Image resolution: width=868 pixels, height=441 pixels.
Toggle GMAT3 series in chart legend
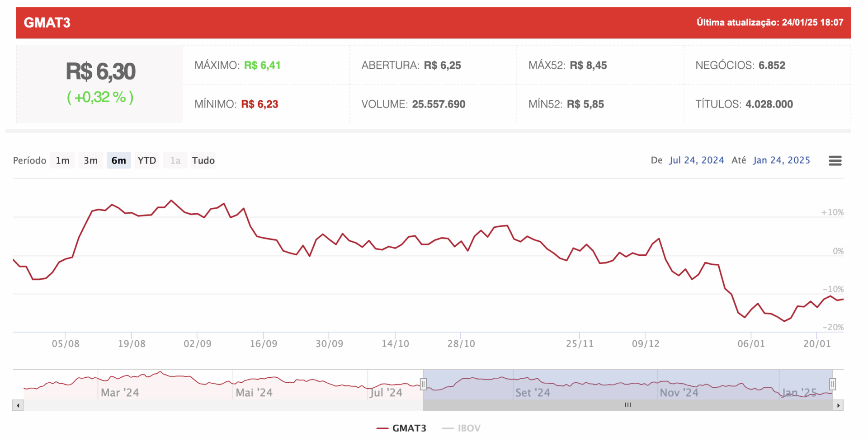(x=401, y=428)
